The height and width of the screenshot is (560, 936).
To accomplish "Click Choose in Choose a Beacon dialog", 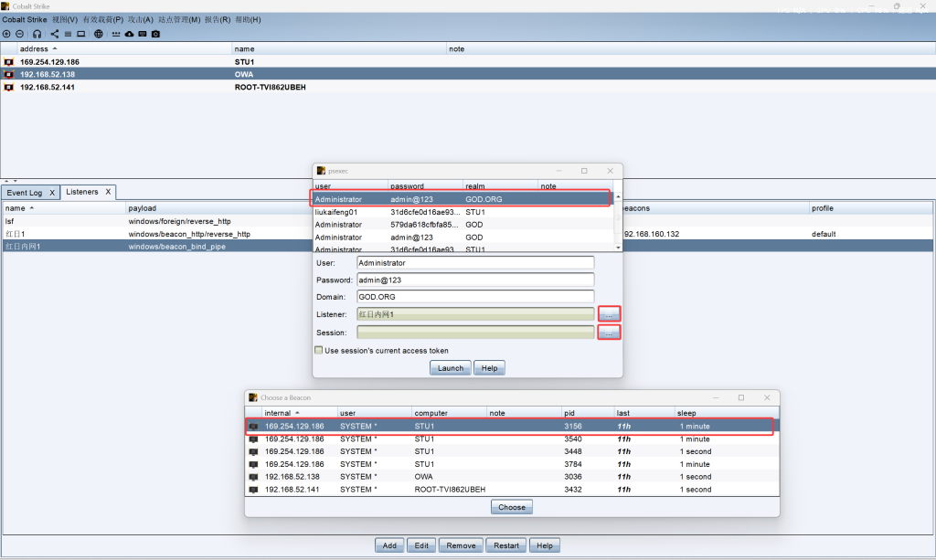I will click(x=512, y=507).
